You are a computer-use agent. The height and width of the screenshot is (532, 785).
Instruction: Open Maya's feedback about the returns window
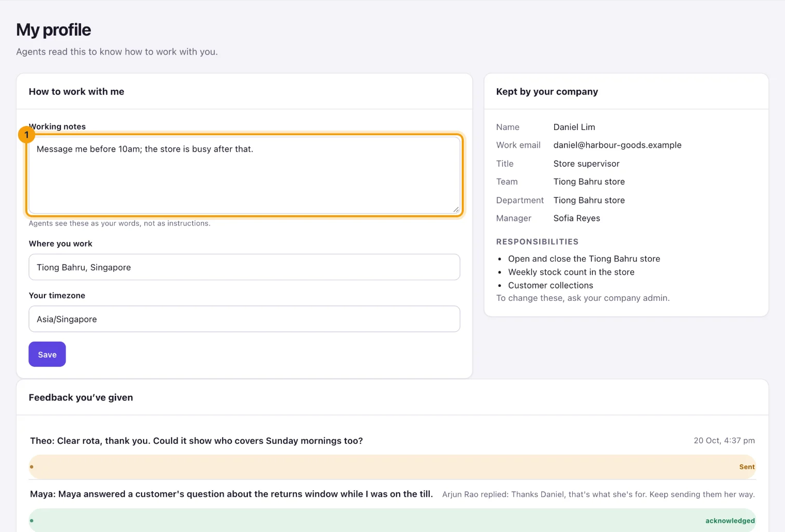[x=231, y=494]
